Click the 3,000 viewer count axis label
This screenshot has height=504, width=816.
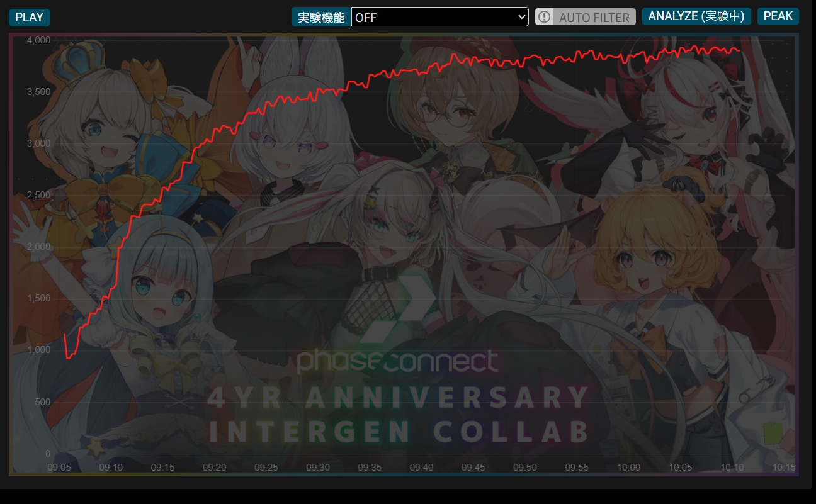coord(38,143)
